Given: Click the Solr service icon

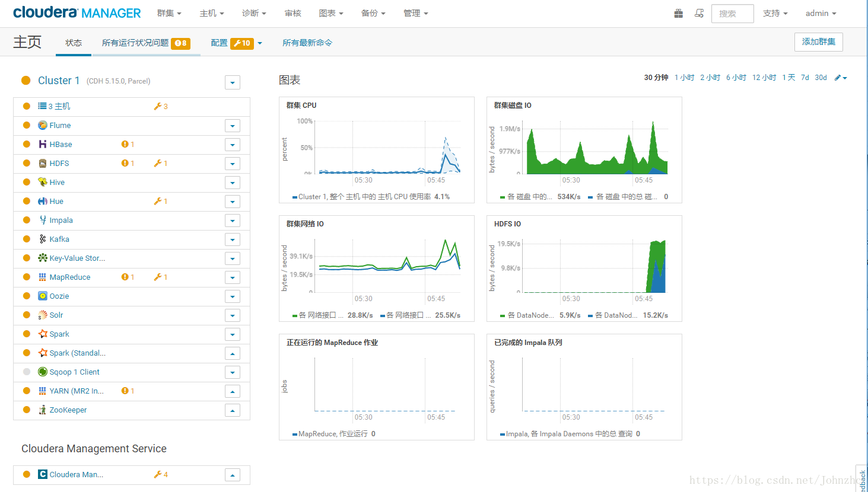Looking at the screenshot, I should (x=43, y=315).
